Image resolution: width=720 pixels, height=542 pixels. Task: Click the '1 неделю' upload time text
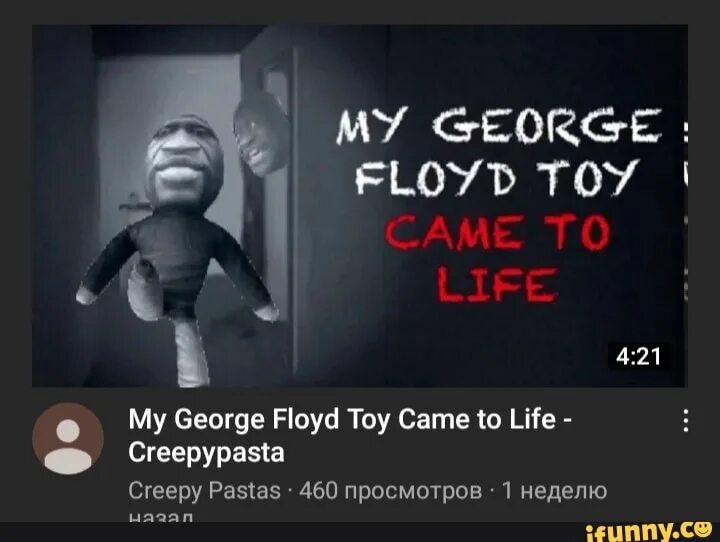pos(555,491)
